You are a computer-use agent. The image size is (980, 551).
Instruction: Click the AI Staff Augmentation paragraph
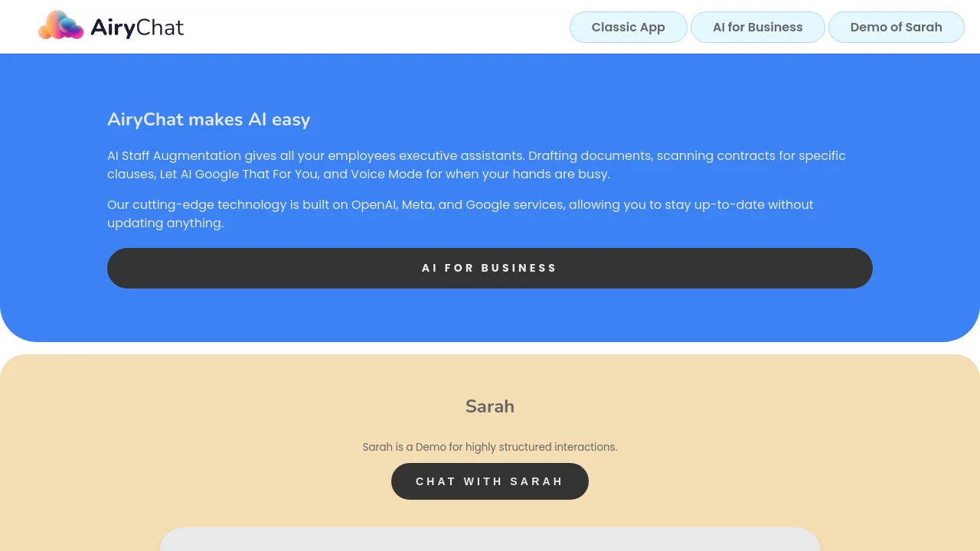click(476, 165)
